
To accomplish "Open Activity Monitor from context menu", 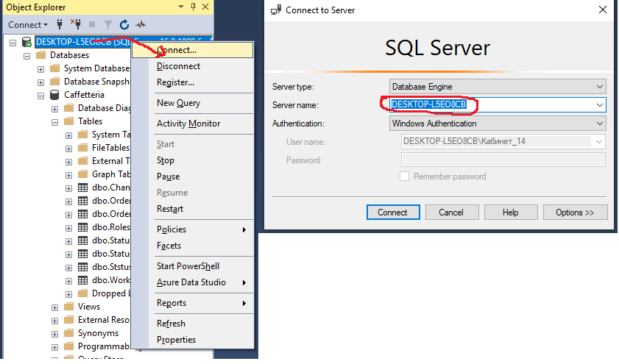I will pyautogui.click(x=192, y=124).
